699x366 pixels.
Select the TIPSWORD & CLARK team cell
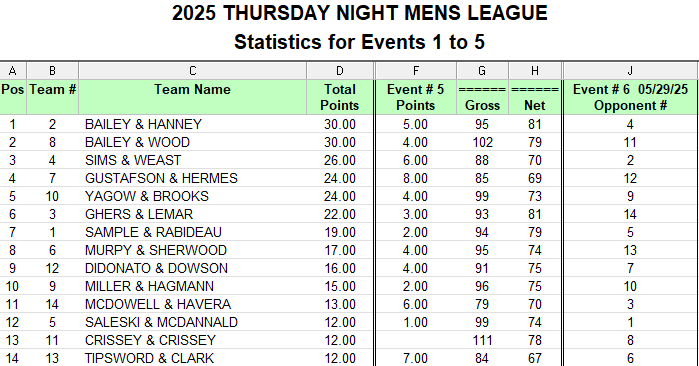pos(193,358)
